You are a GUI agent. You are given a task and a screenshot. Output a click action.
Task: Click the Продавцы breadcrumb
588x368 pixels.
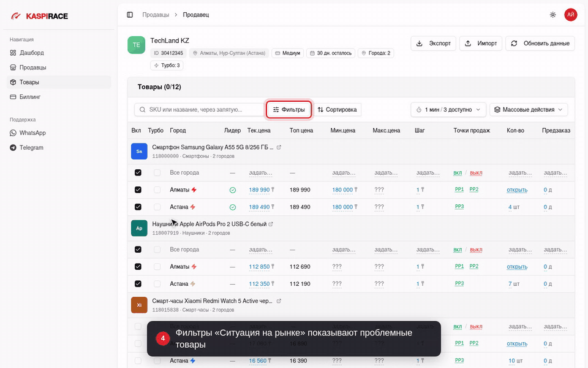156,15
